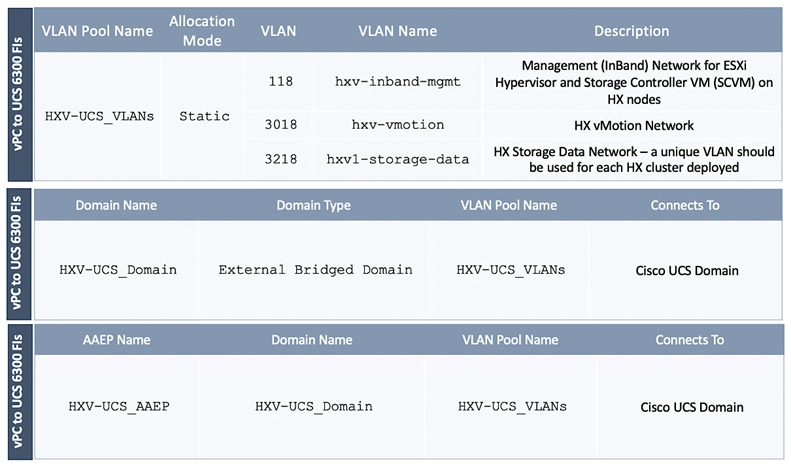The width and height of the screenshot is (791, 464).
Task: Select the hxv-vmotion VLAN name
Action: (397, 125)
